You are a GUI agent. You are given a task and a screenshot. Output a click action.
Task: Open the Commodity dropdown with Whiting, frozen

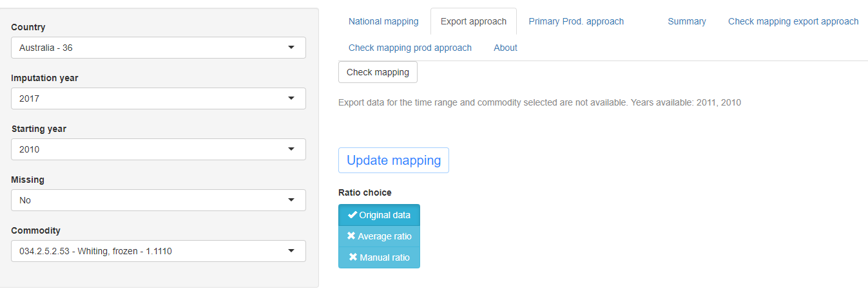(x=158, y=251)
